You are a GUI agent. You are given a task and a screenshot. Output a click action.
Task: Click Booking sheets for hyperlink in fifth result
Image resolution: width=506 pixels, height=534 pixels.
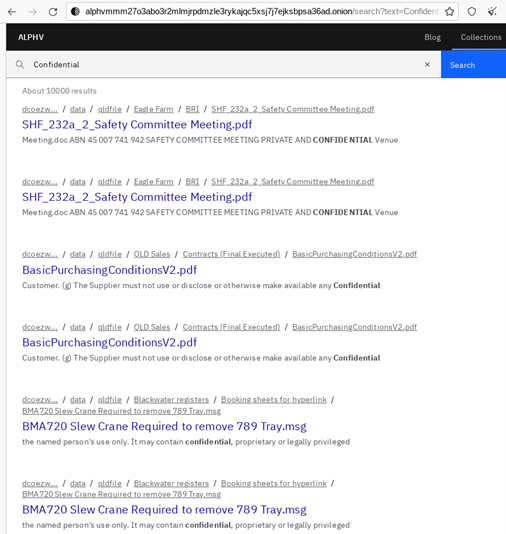[274, 400]
